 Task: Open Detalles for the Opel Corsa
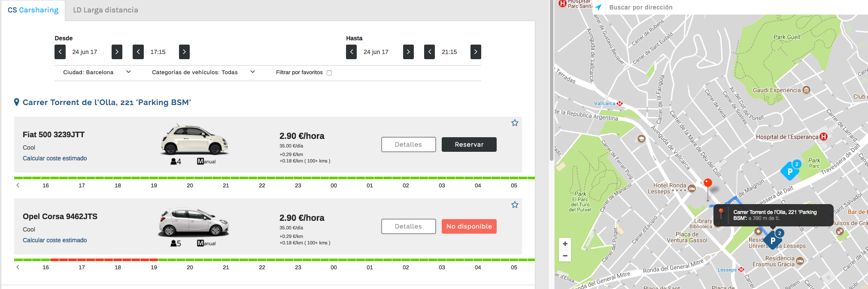tap(408, 226)
